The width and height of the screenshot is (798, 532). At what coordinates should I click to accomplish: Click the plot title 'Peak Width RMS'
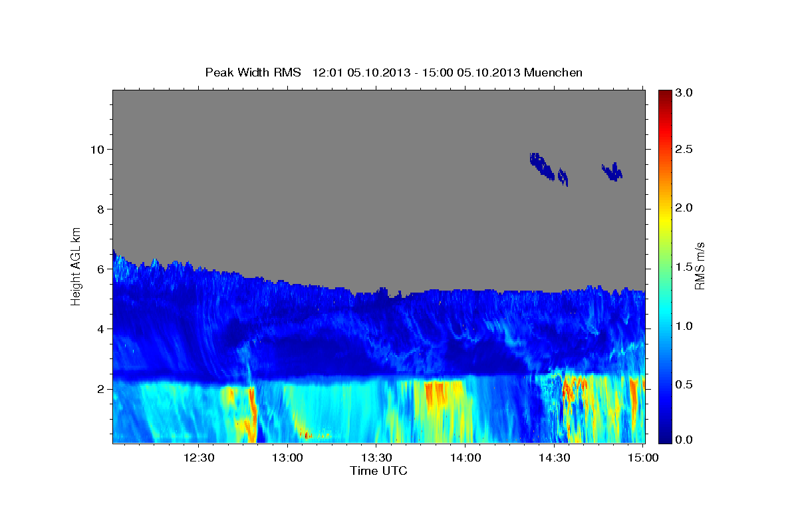[x=253, y=72]
